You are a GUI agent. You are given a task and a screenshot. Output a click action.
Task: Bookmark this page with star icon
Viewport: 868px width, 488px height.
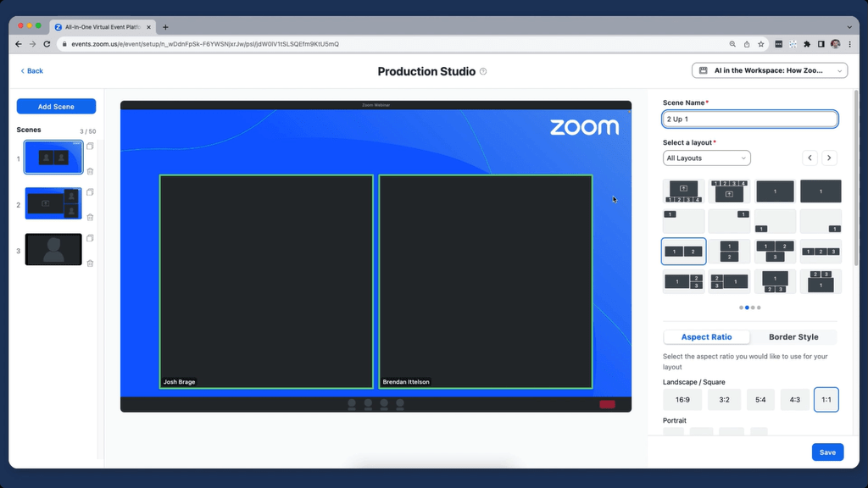pos(761,44)
